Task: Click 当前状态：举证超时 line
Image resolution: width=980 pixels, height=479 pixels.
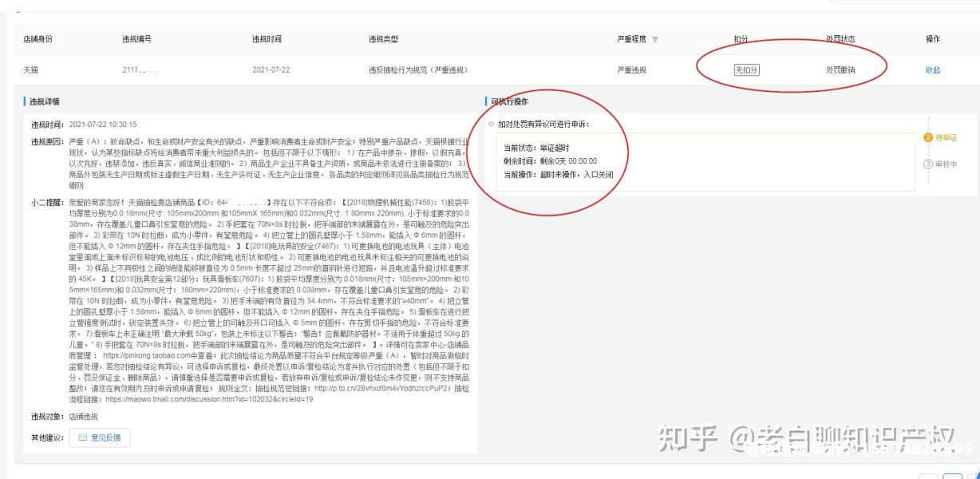Action: click(535, 148)
